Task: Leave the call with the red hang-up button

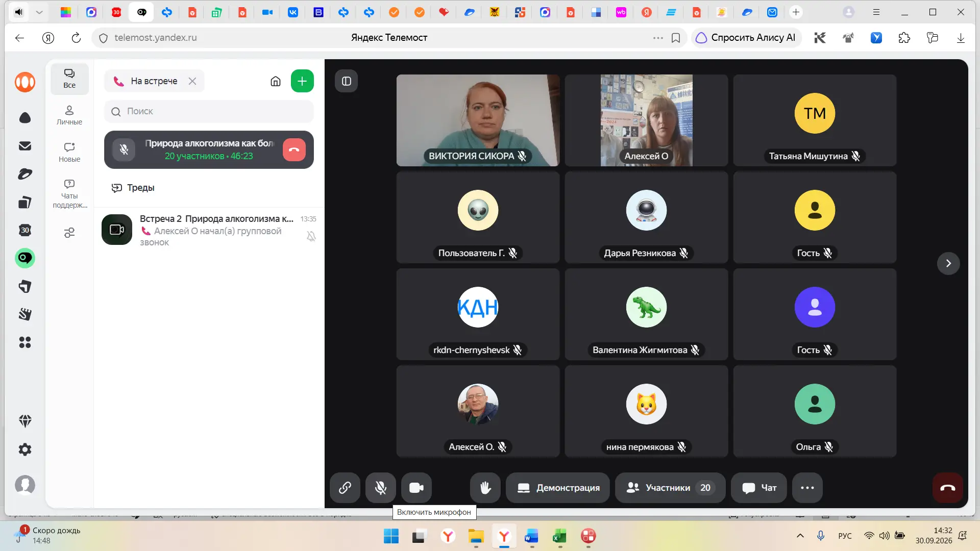Action: 948,488
